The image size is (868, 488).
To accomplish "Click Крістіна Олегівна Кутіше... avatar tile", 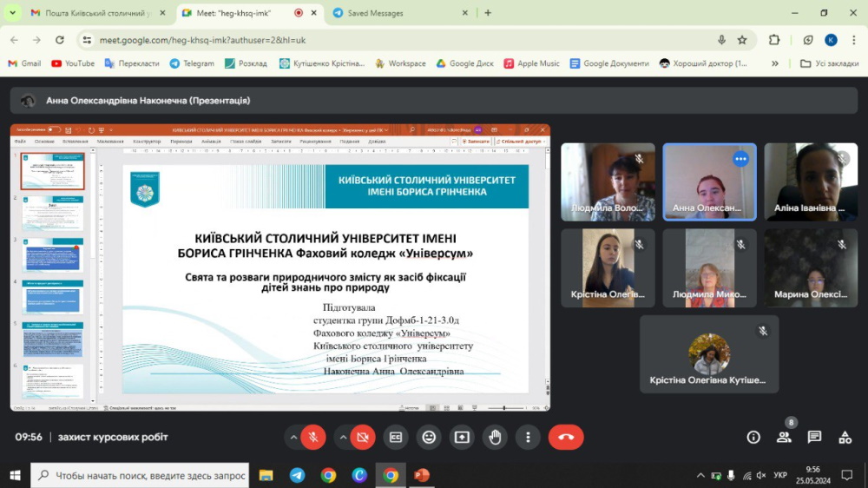I will coord(709,354).
